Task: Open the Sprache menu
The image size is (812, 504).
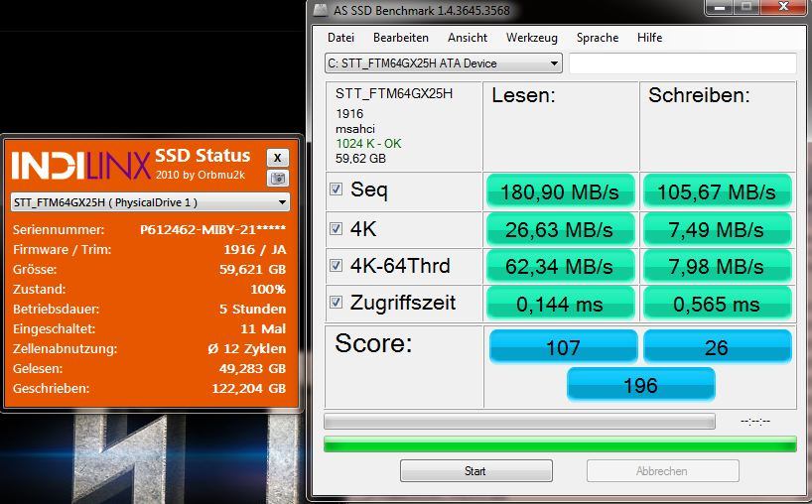Action: (598, 38)
